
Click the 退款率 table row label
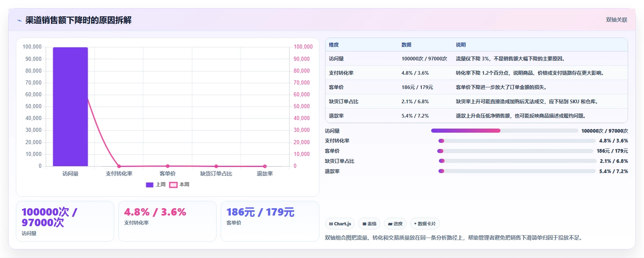point(336,116)
